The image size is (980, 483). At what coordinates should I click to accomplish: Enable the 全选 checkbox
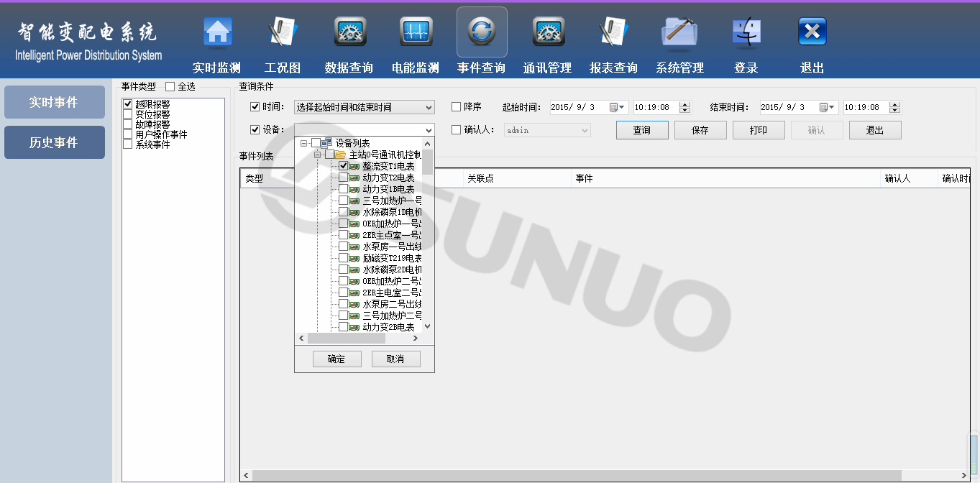tap(170, 87)
